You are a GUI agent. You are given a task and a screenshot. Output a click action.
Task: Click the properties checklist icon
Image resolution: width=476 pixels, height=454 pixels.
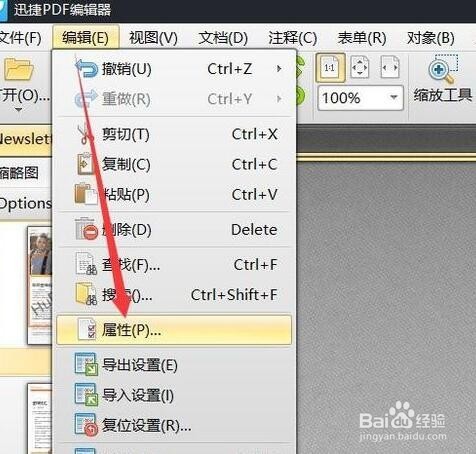(87, 330)
